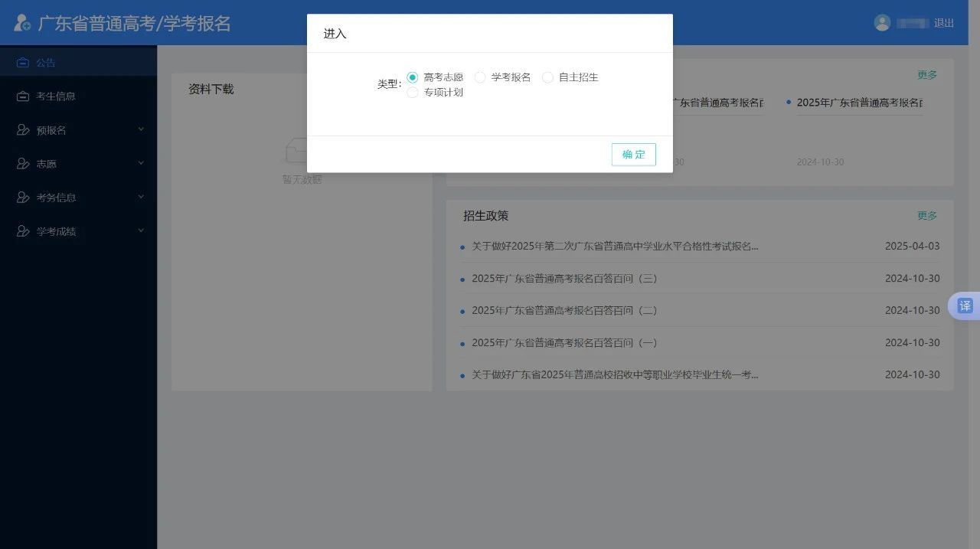Click the 志愿 user icon in sidebar
Viewport: 980px width, 549px height.
23,164
